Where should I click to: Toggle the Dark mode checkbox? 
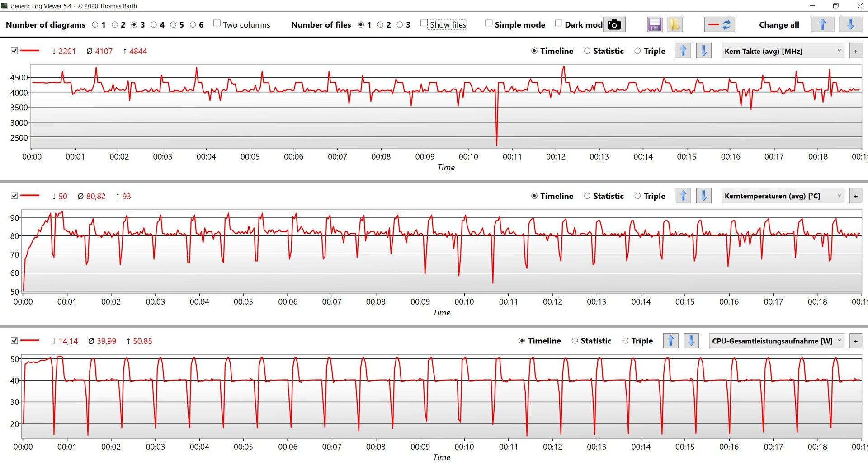click(x=559, y=23)
